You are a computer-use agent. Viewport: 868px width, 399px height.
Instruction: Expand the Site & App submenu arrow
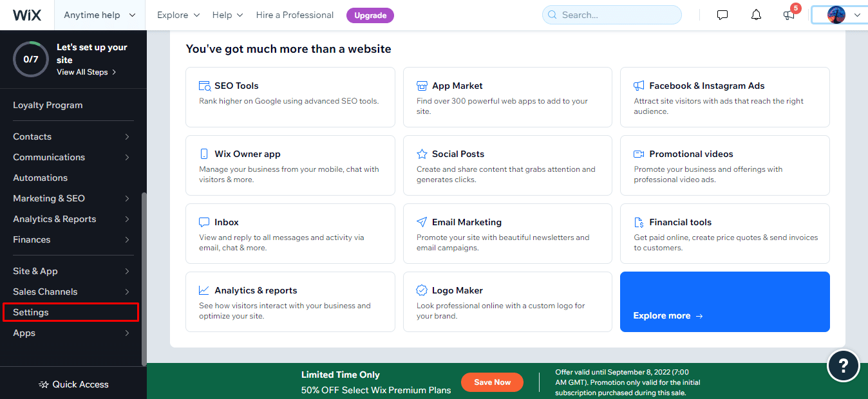coord(127,271)
